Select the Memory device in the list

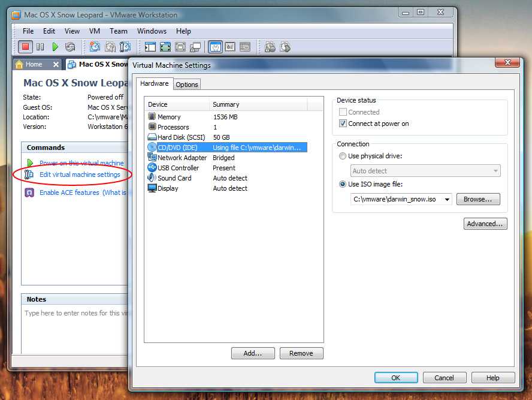tap(168, 117)
